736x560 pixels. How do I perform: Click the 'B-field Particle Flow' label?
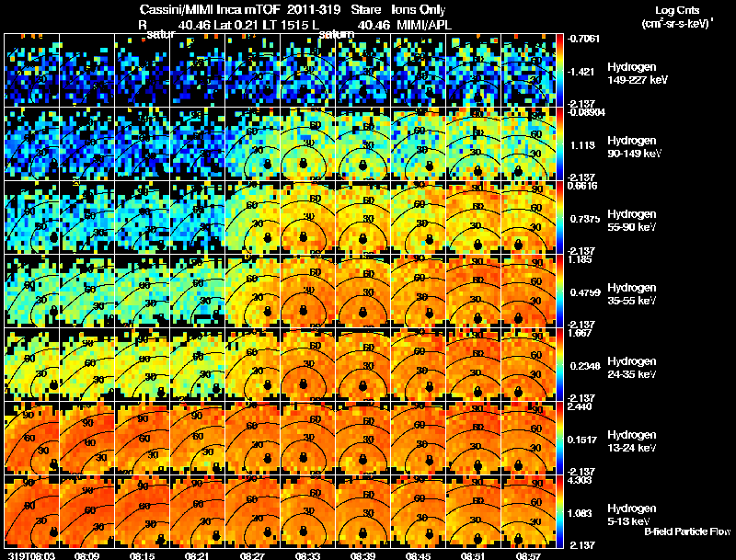[687, 531]
